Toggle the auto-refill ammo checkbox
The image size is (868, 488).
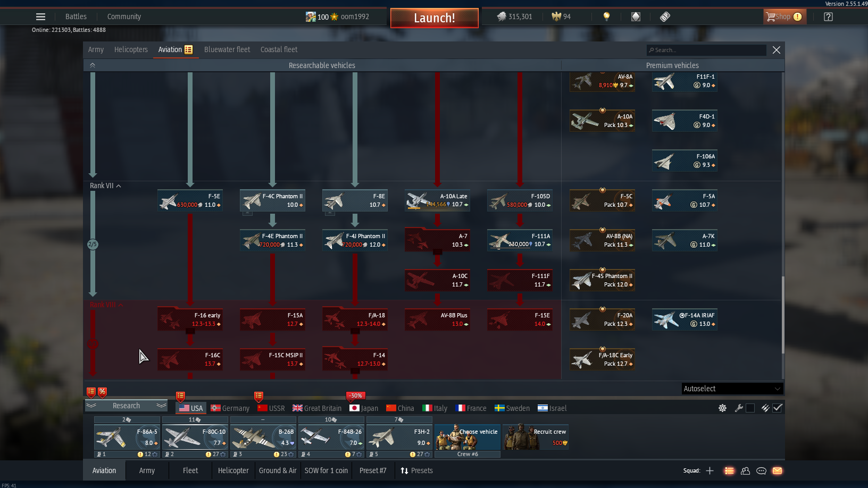[x=777, y=408]
